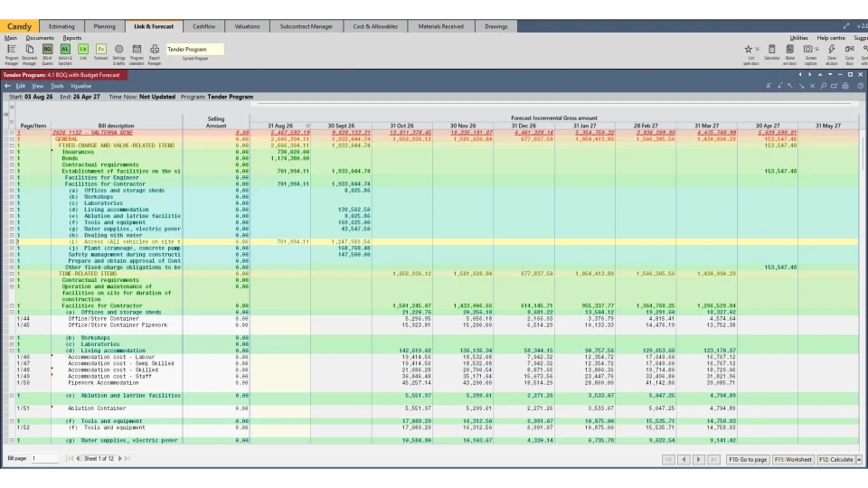Switch to the Valuations tab

247,26
